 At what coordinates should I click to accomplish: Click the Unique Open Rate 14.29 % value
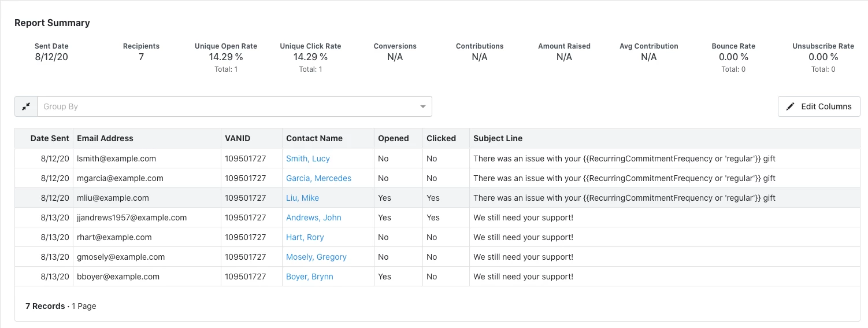point(226,57)
